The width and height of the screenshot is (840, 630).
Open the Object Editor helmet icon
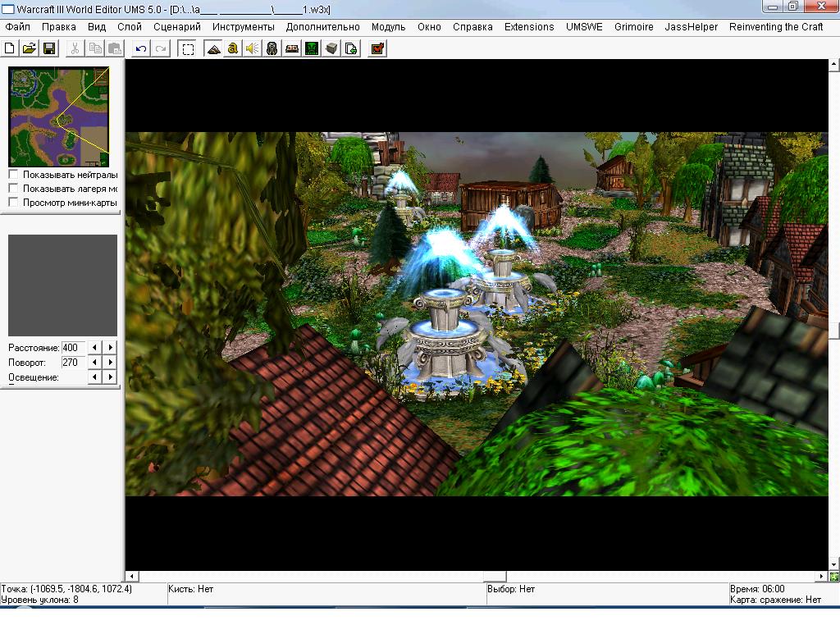pos(272,48)
